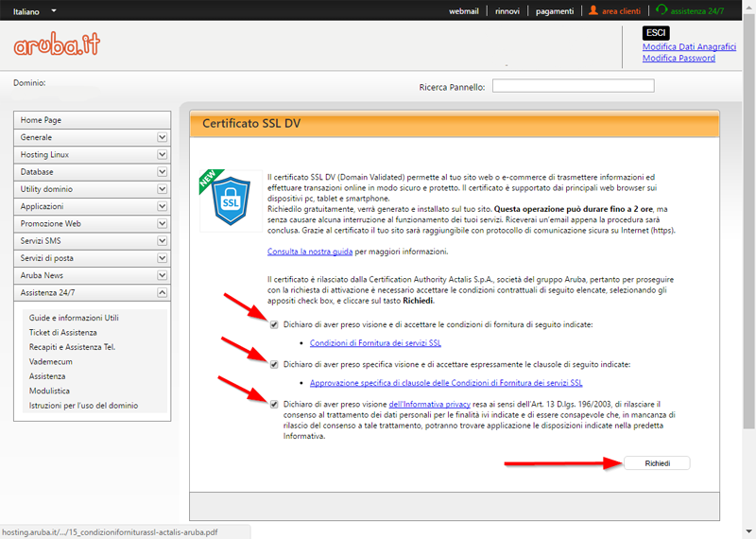756x539 pixels.
Task: Click the page vertical scrollbar
Action: [x=748, y=222]
